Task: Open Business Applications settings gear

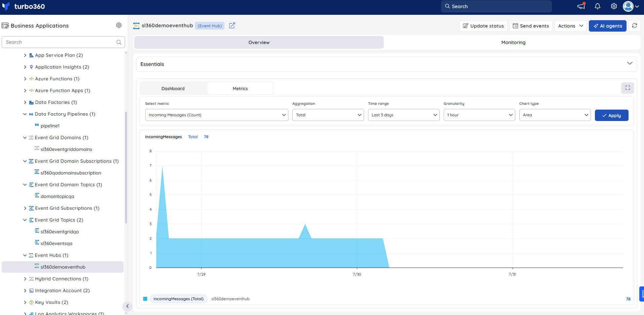Action: 119,25
